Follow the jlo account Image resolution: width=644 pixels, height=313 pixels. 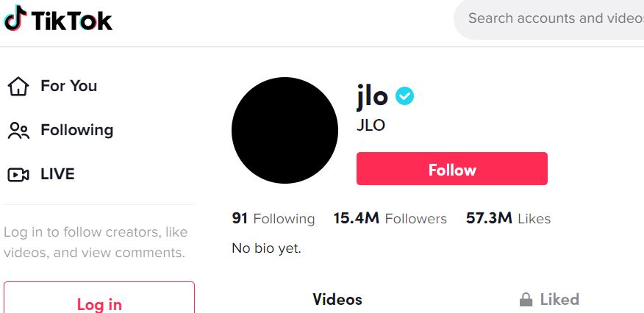click(x=452, y=168)
